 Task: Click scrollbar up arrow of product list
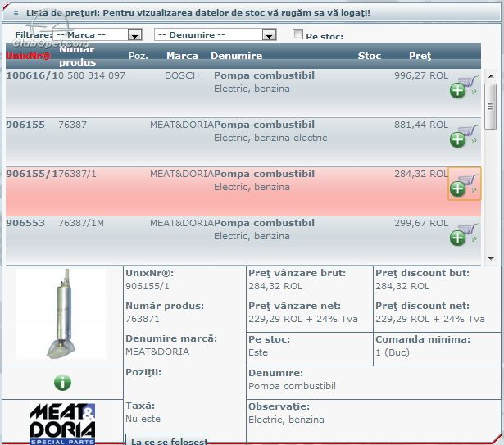(491, 76)
